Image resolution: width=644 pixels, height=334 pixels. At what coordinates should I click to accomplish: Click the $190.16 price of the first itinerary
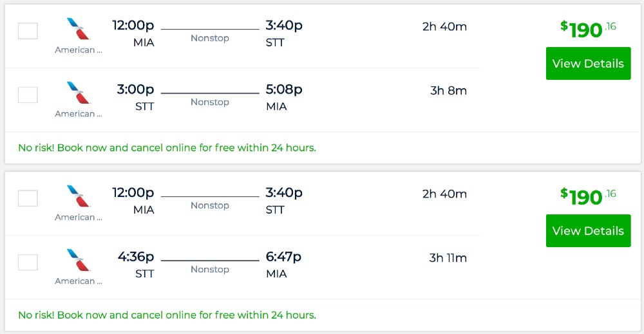click(x=587, y=29)
